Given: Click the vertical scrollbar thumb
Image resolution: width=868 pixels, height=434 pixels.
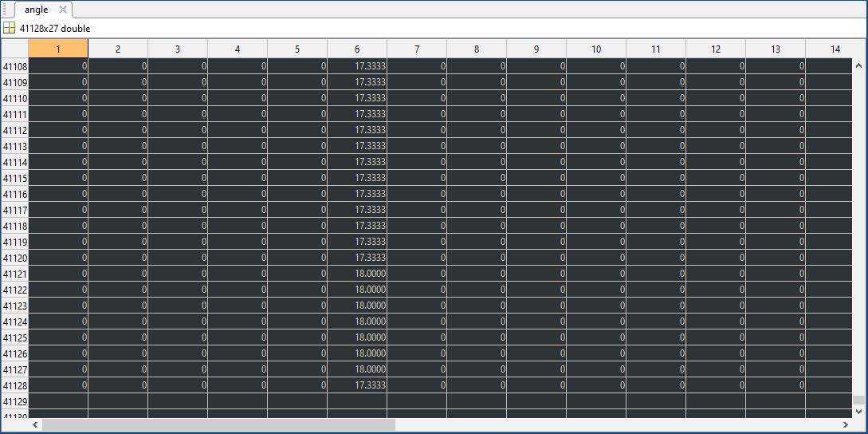Looking at the screenshot, I should coord(858,400).
